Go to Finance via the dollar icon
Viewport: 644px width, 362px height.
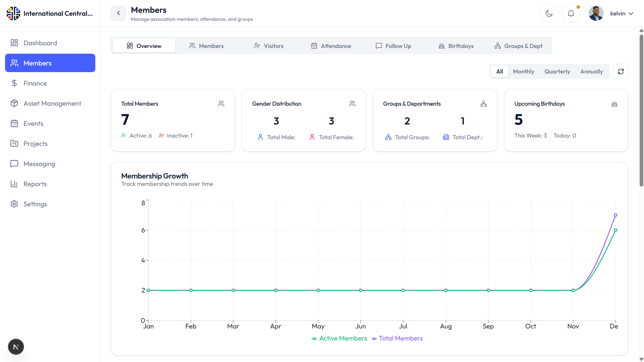14,83
